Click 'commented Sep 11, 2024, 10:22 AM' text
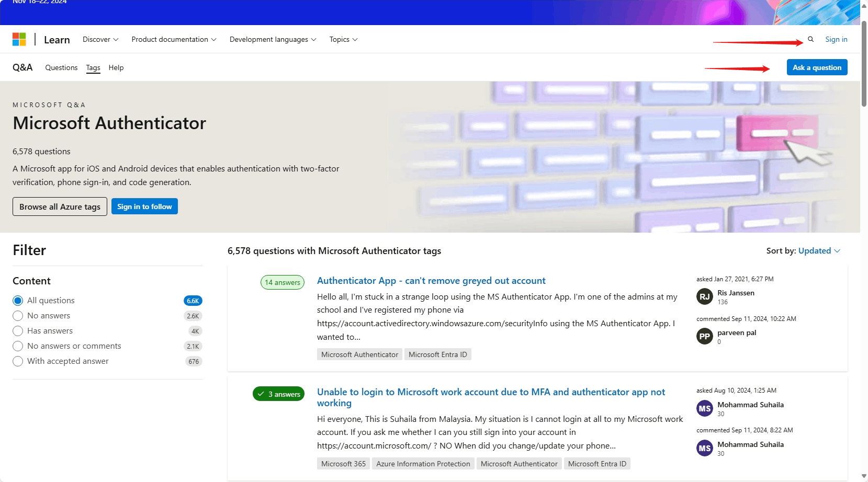This screenshot has width=868, height=482. tap(746, 319)
